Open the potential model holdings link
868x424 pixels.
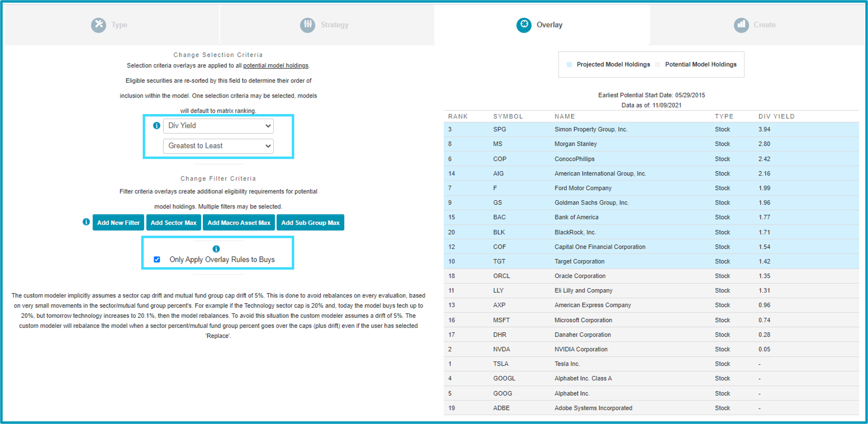(276, 65)
